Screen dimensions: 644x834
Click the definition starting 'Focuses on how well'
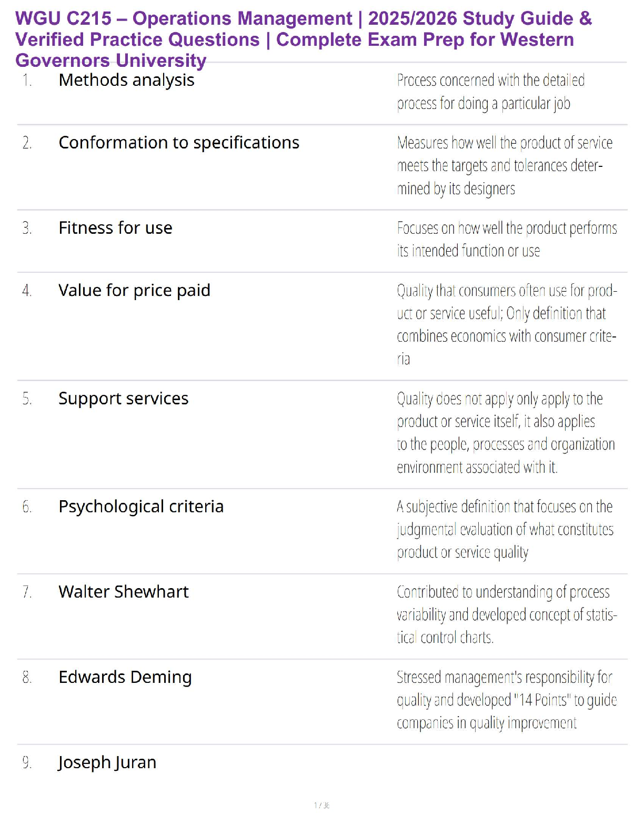506,239
